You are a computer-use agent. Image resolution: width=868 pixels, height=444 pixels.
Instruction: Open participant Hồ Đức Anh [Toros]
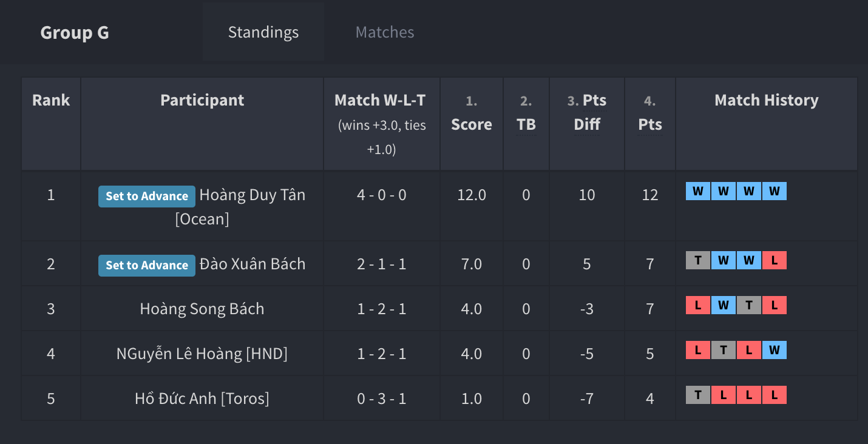pyautogui.click(x=202, y=399)
